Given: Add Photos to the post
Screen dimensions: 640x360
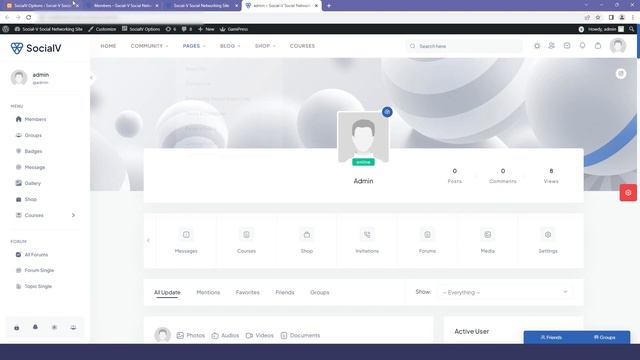Looking at the screenshot, I should [x=191, y=336].
